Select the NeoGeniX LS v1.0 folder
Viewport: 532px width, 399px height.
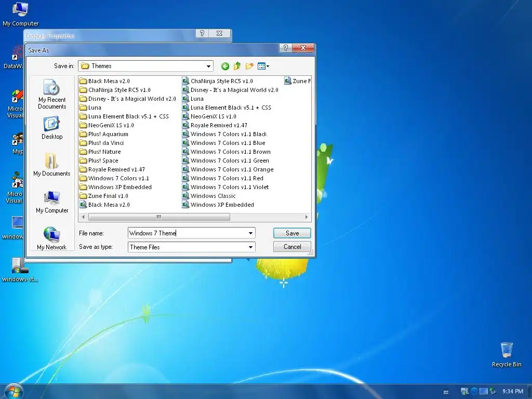(107, 125)
